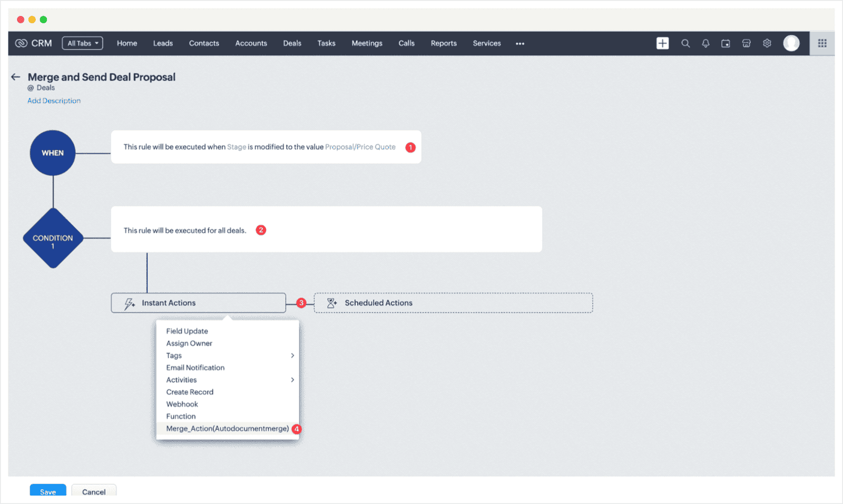
Task: Select Merge_Action(Autodocumentmerge) entry
Action: [228, 429]
